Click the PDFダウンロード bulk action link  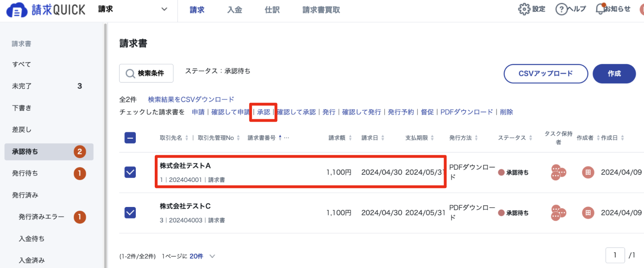[x=467, y=112]
